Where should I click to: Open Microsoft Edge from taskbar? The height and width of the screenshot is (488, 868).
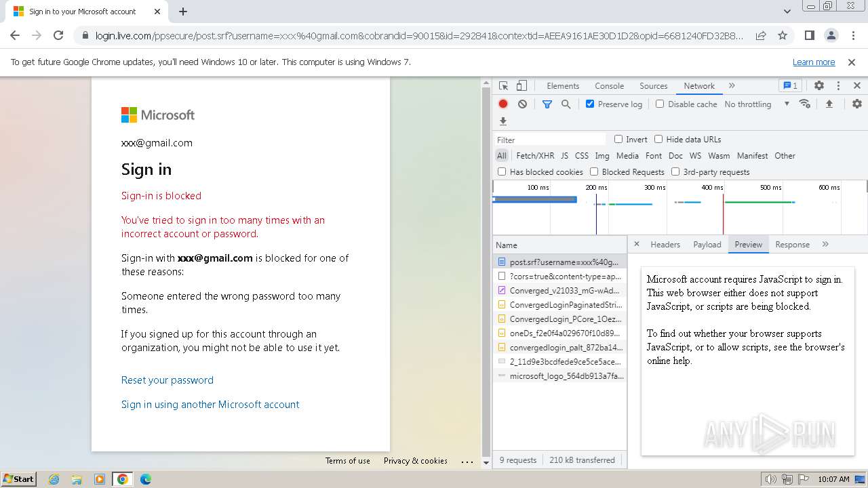[x=145, y=479]
